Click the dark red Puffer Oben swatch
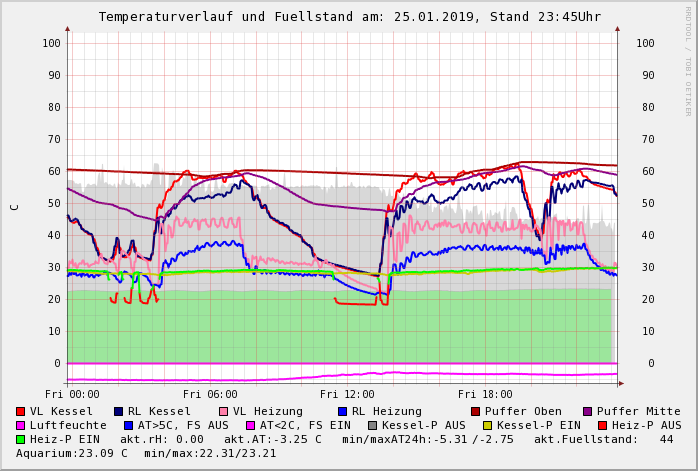The height and width of the screenshot is (471, 698). tap(475, 411)
